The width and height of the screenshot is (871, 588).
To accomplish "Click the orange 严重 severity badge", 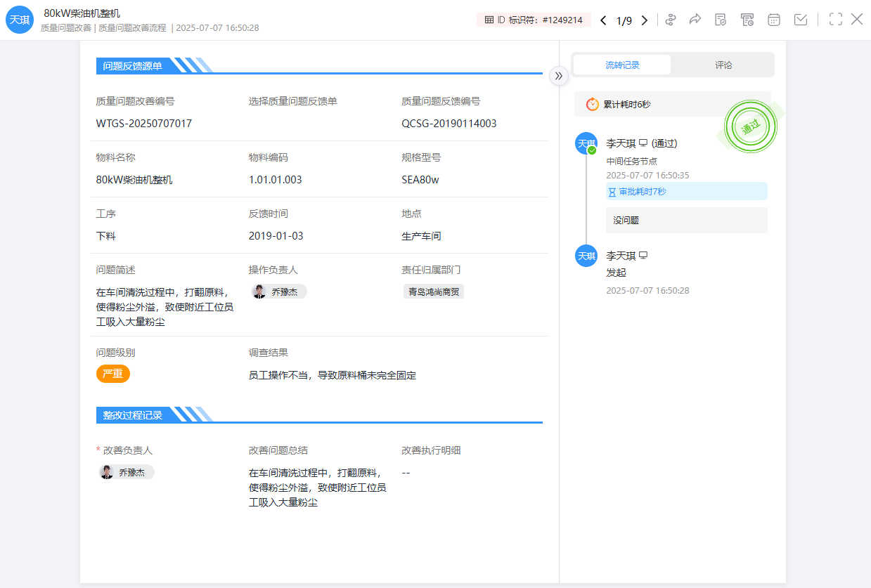I will pyautogui.click(x=113, y=374).
